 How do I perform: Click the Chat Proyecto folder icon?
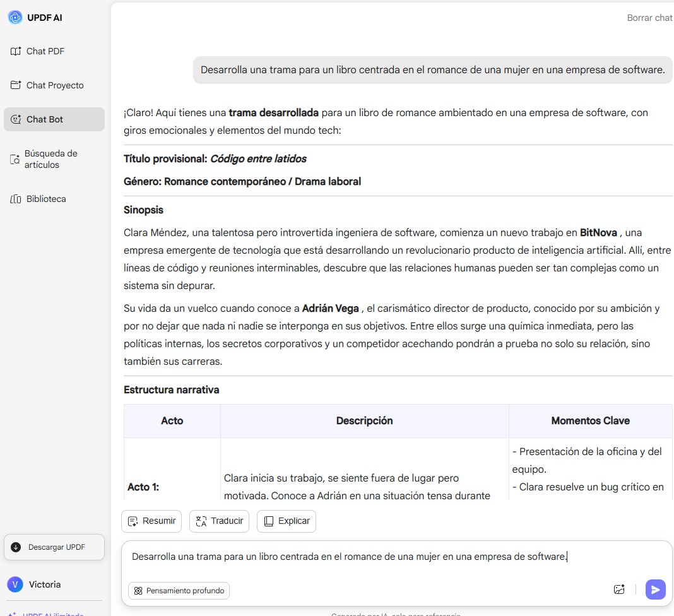16,85
